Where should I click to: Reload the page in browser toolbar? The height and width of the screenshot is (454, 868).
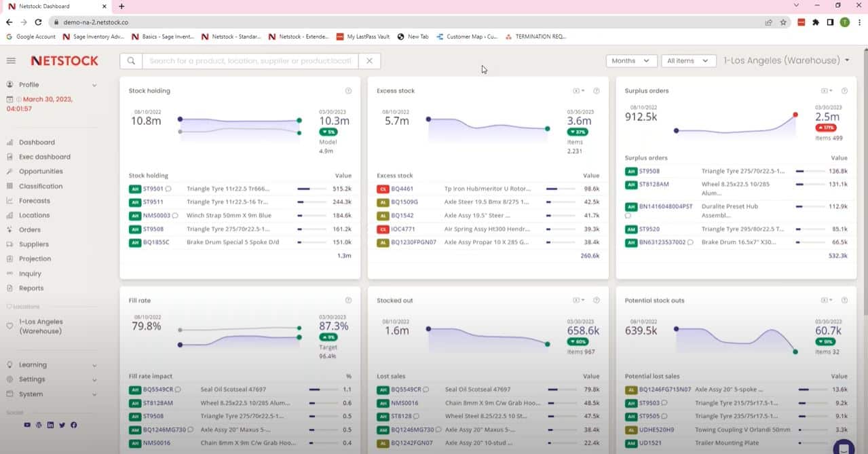[39, 22]
